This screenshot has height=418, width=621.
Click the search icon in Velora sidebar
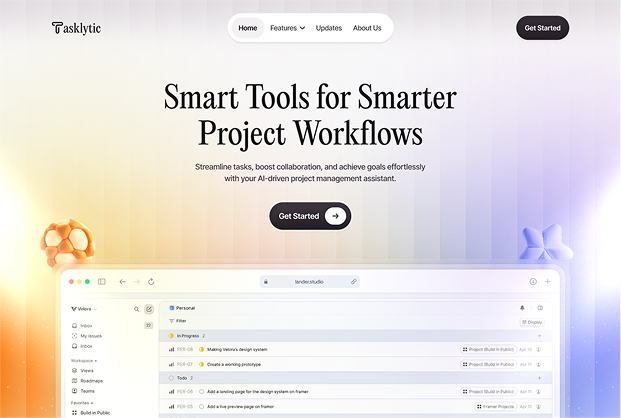pyautogui.click(x=137, y=309)
